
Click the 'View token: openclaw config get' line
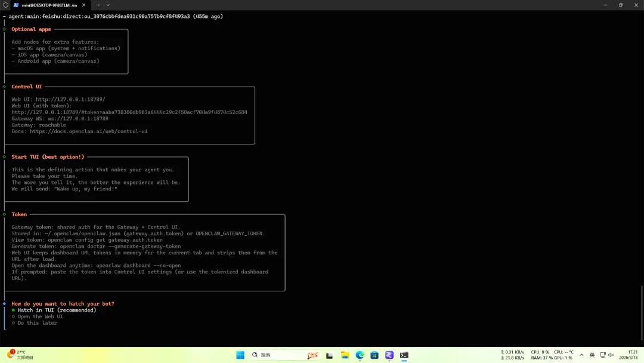pos(87,240)
